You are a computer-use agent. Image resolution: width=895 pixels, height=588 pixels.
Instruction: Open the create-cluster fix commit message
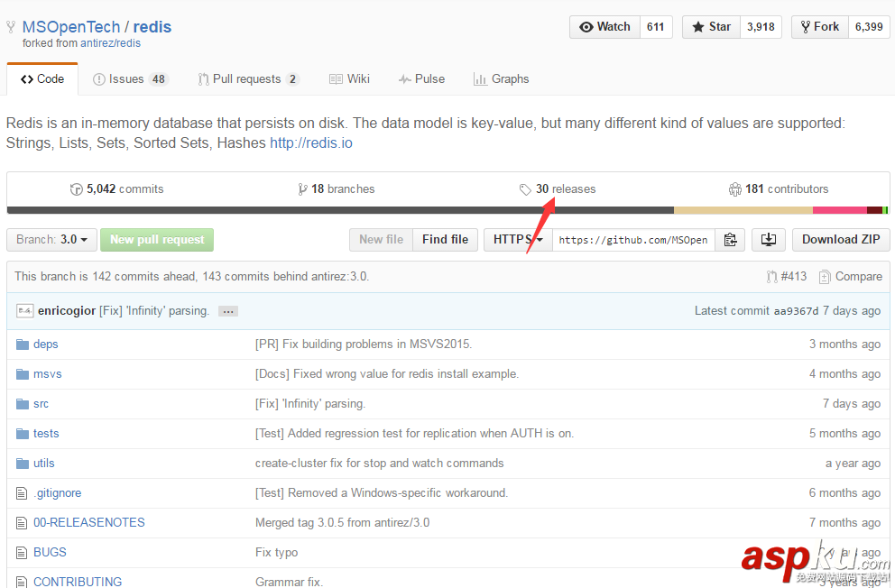380,464
